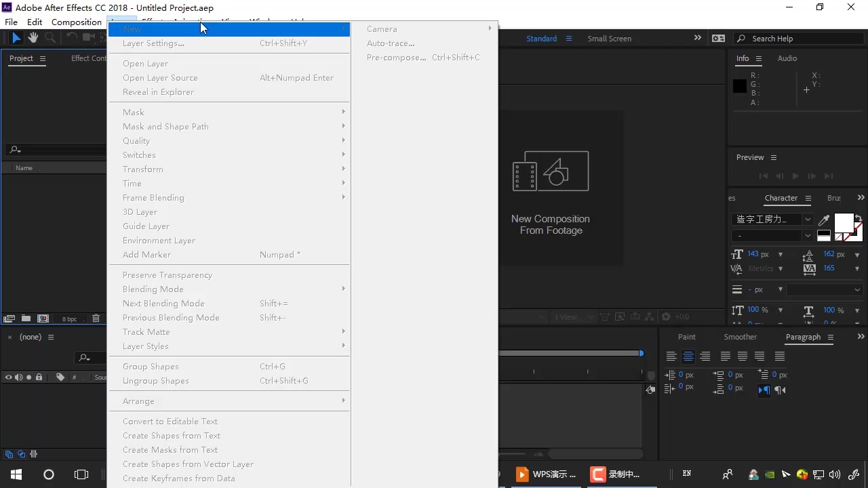
Task: Click the label tag column in the timeline header
Action: click(60, 378)
